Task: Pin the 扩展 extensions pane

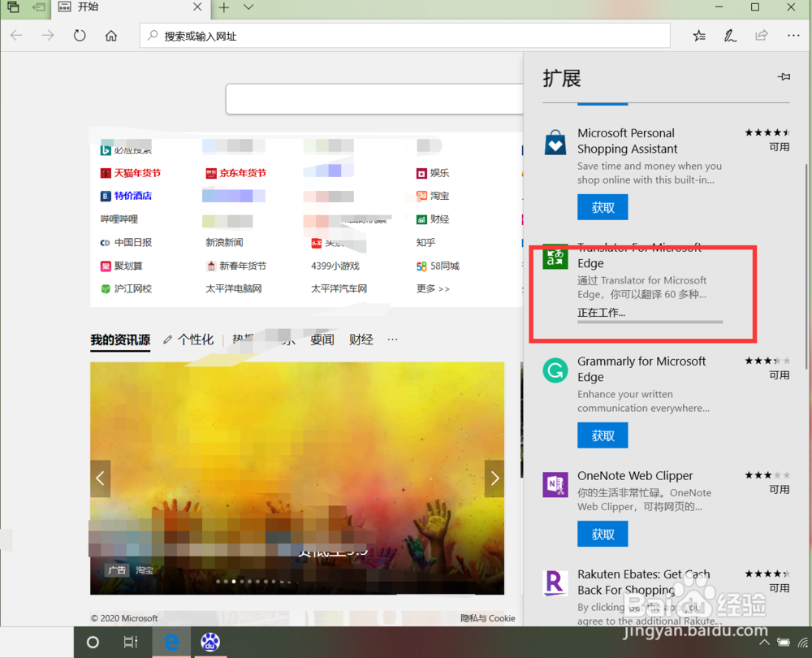Action: (784, 76)
